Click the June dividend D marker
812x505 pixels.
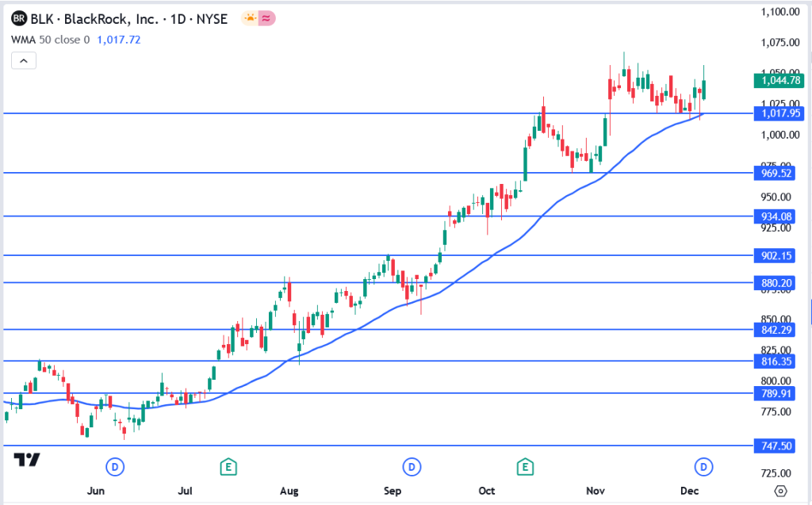(116, 466)
